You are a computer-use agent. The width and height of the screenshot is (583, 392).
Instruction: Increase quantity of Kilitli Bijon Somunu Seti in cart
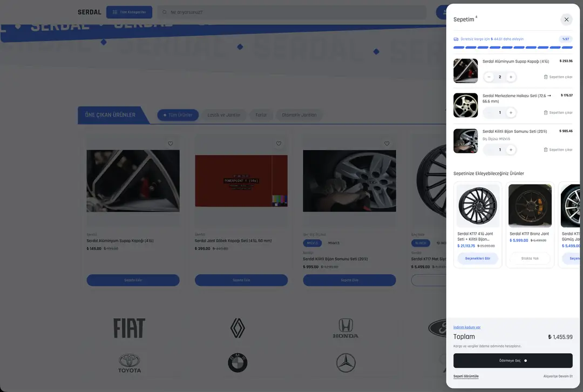[511, 150]
